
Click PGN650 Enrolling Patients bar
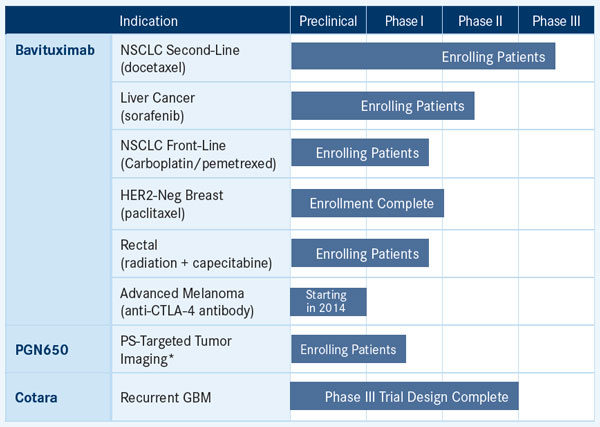(349, 349)
